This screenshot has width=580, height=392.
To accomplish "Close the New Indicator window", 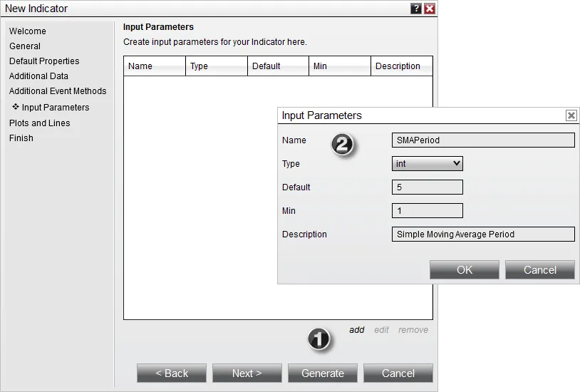I will pyautogui.click(x=430, y=9).
